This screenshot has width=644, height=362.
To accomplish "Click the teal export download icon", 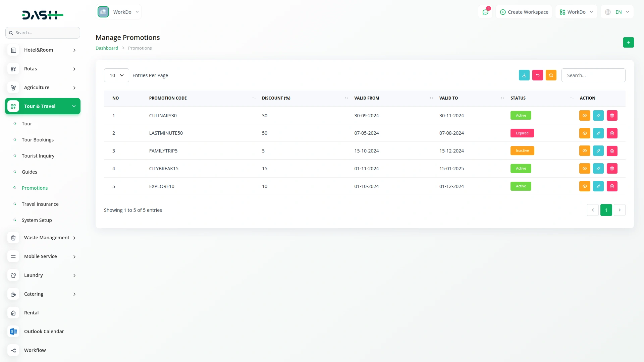I will pos(524,75).
